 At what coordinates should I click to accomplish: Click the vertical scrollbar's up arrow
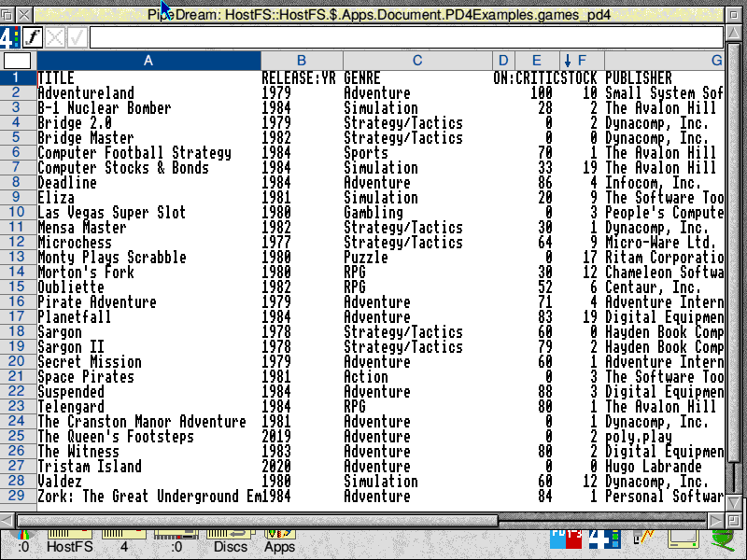[734, 34]
